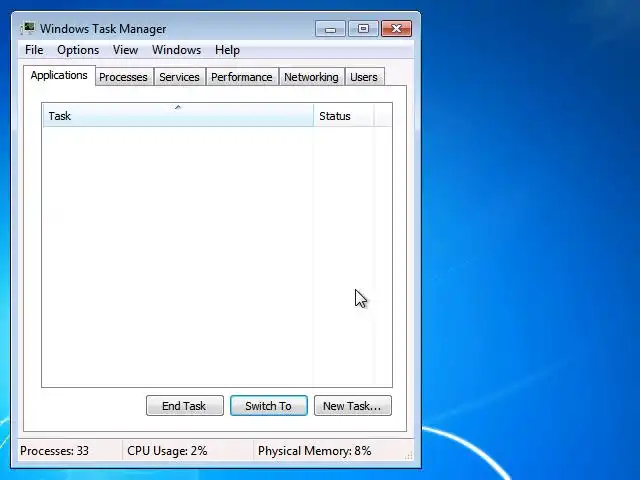Screen dimensions: 640x480
Task: Open the View menu
Action: (x=125, y=50)
